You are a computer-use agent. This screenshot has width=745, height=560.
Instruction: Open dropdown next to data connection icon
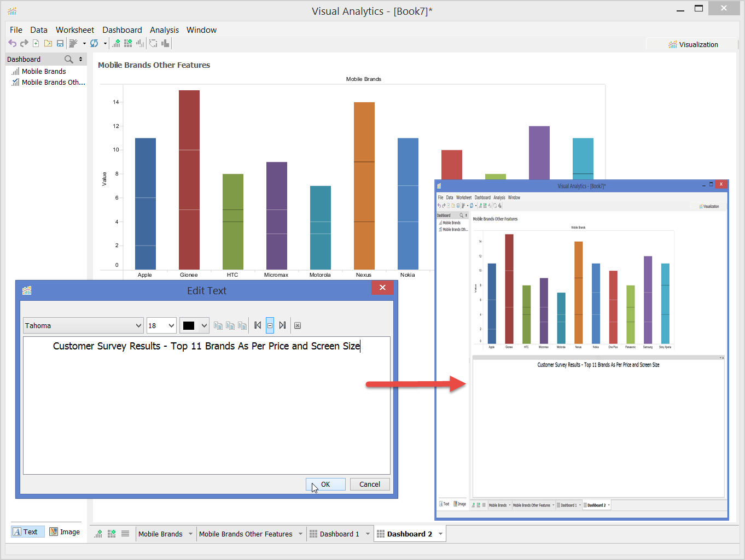84,43
